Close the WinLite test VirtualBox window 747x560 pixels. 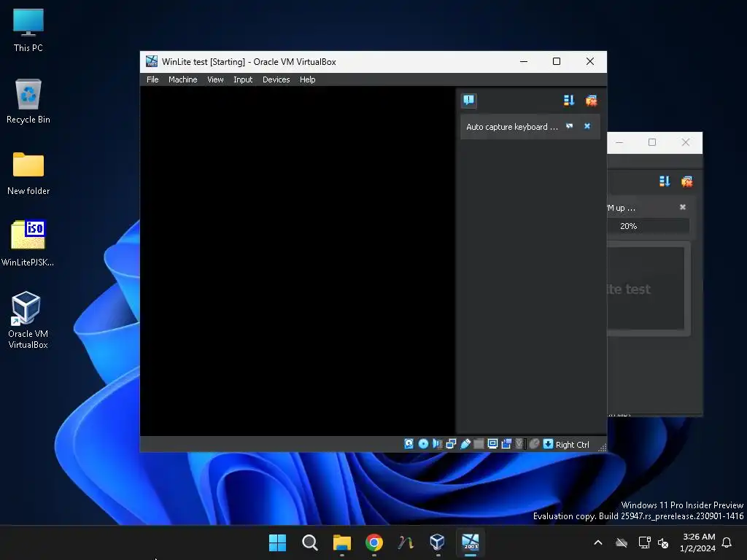coord(589,61)
